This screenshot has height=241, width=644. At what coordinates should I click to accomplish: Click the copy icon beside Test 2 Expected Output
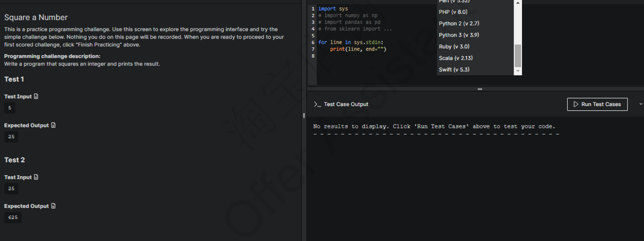[53, 206]
